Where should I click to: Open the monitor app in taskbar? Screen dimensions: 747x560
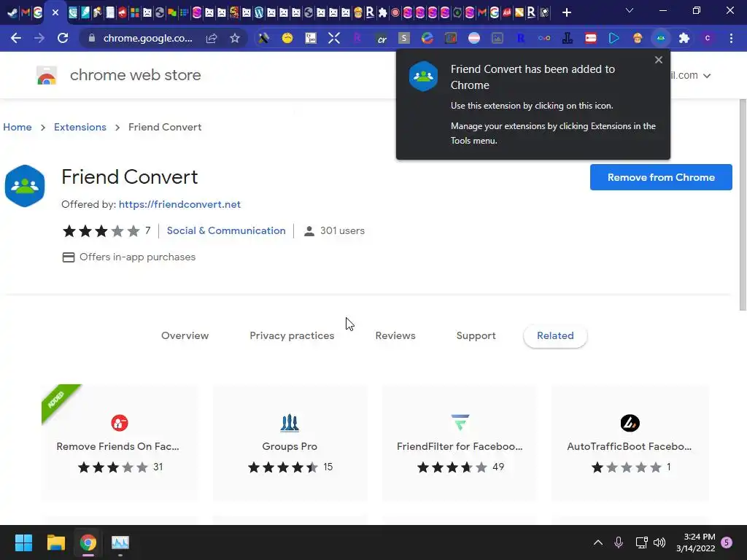(x=120, y=542)
